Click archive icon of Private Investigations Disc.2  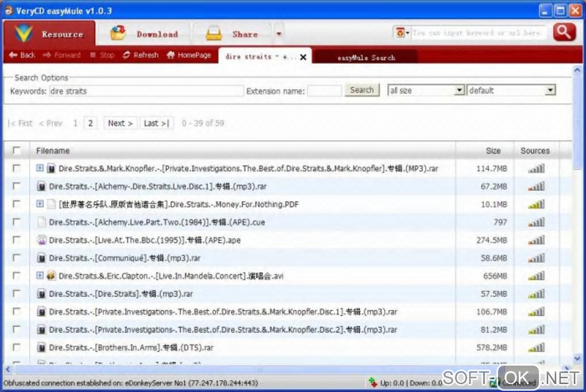tap(41, 329)
